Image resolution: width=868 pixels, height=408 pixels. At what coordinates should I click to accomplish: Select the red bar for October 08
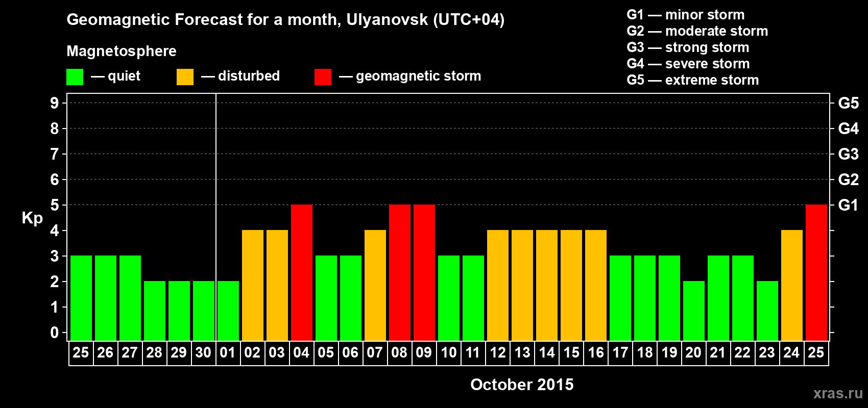click(x=400, y=272)
